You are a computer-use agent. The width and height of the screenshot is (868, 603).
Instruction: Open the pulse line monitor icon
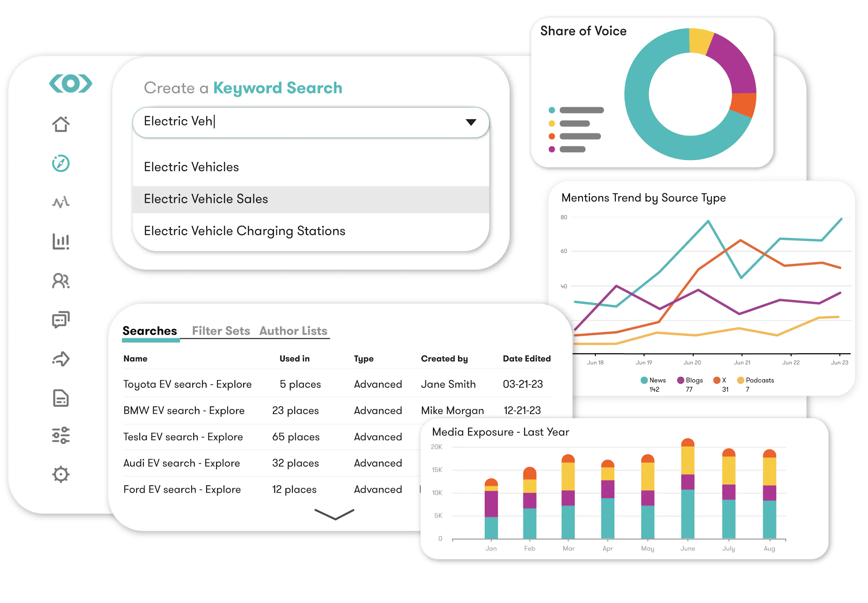pos(61,202)
